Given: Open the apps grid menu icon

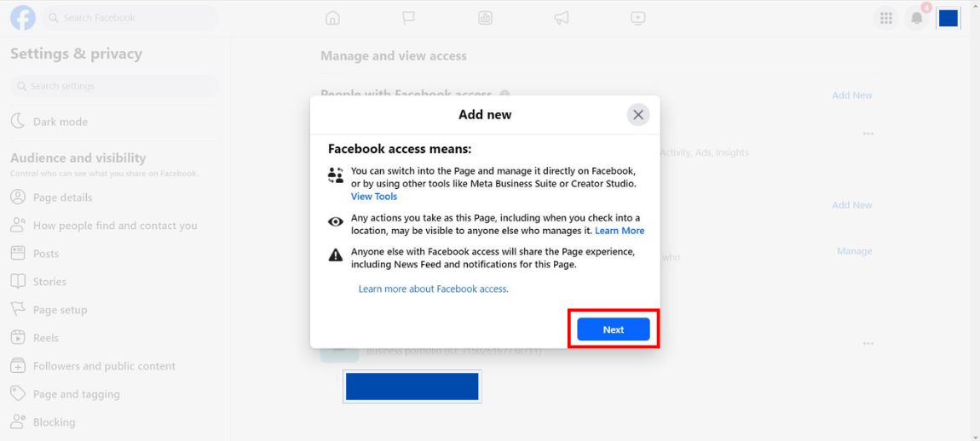Looking at the screenshot, I should [885, 18].
